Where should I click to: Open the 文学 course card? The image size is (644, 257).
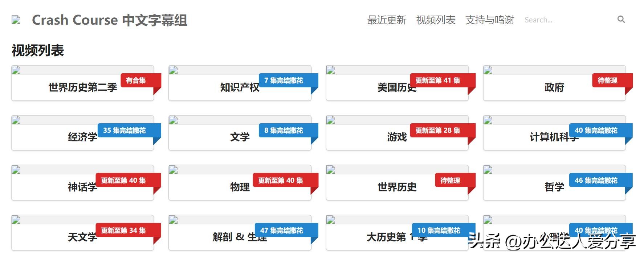click(x=240, y=133)
